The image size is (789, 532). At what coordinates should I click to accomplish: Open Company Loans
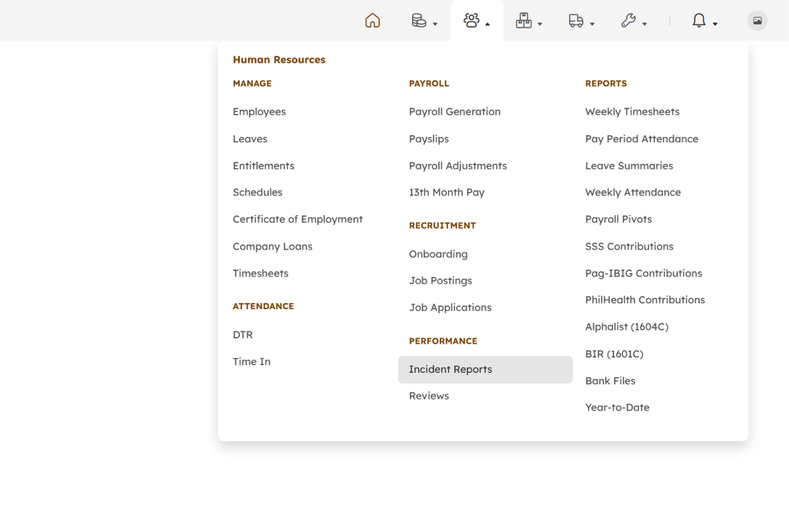click(x=273, y=246)
